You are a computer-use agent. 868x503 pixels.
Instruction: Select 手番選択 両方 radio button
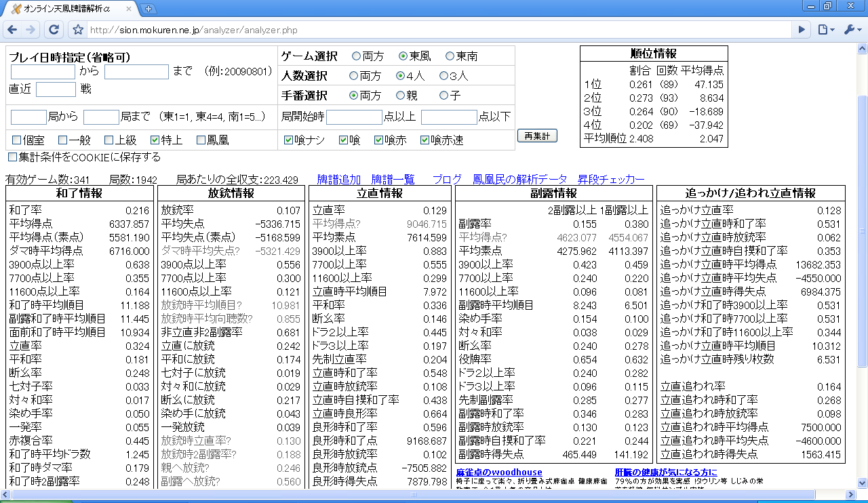[x=353, y=96]
